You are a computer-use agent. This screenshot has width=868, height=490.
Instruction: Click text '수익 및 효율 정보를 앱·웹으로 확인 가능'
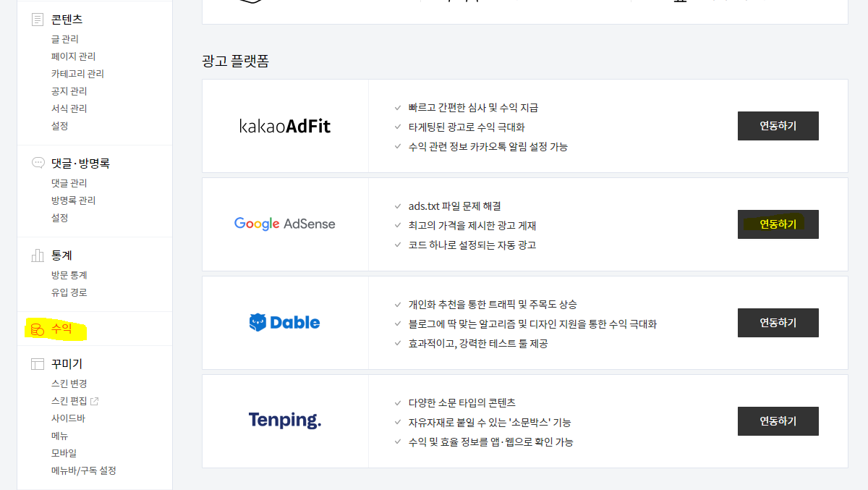coord(490,442)
